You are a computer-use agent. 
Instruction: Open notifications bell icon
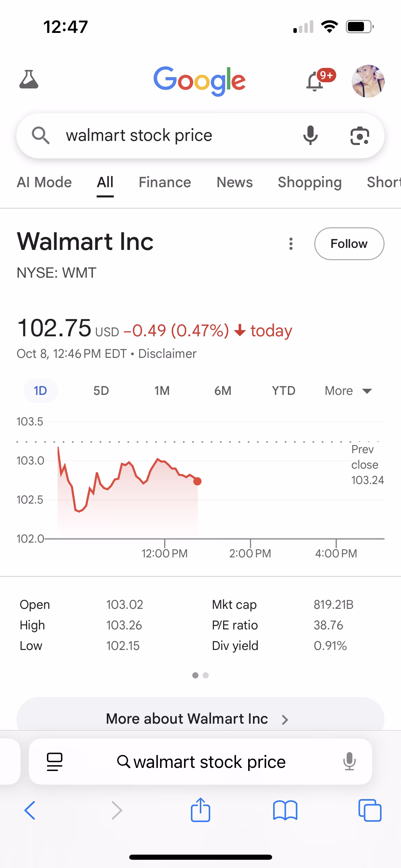tap(315, 82)
